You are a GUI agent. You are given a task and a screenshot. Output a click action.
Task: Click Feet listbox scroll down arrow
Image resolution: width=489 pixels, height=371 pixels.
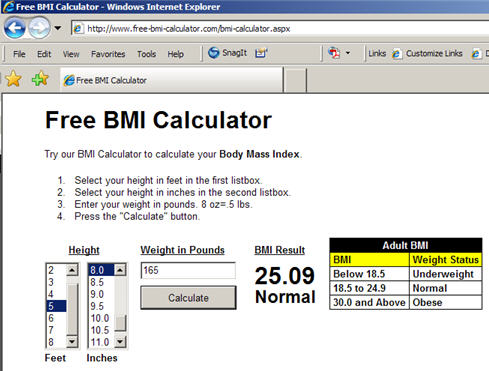72,342
